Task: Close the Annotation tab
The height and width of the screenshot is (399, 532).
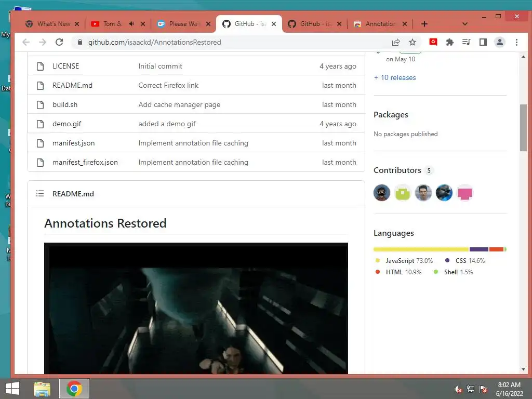Action: tap(404, 24)
